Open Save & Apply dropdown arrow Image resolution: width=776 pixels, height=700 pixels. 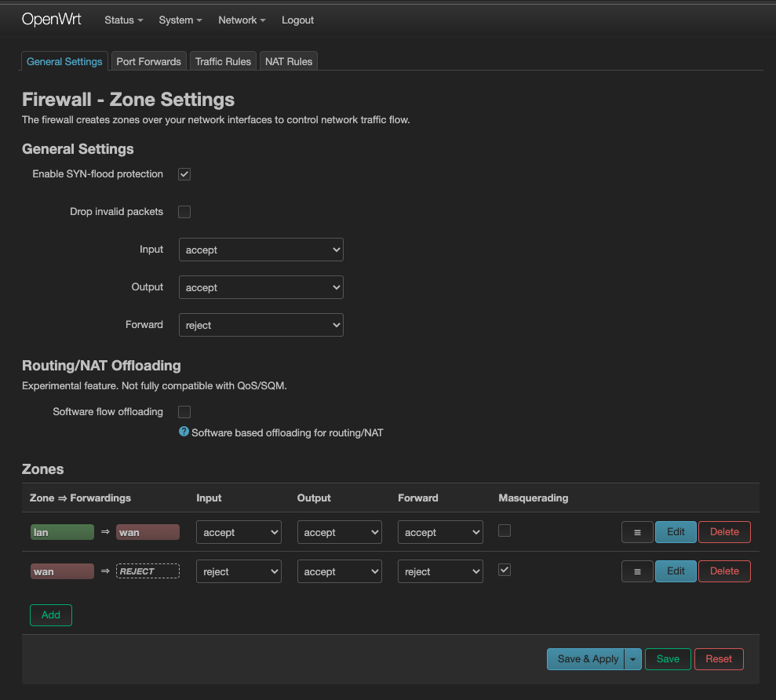coord(633,659)
